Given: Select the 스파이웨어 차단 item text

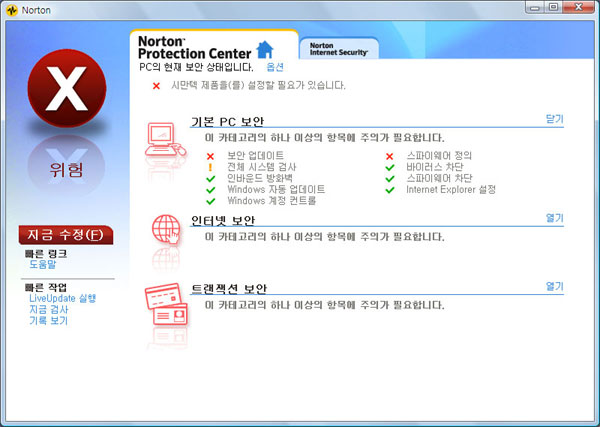Looking at the screenshot, I should pos(439,178).
